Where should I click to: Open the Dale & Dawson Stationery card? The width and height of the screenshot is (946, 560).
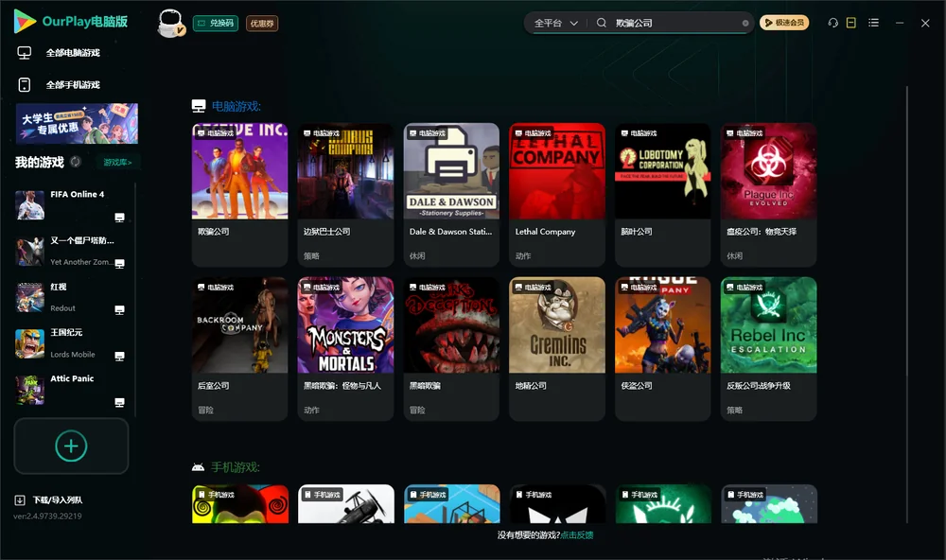point(451,194)
